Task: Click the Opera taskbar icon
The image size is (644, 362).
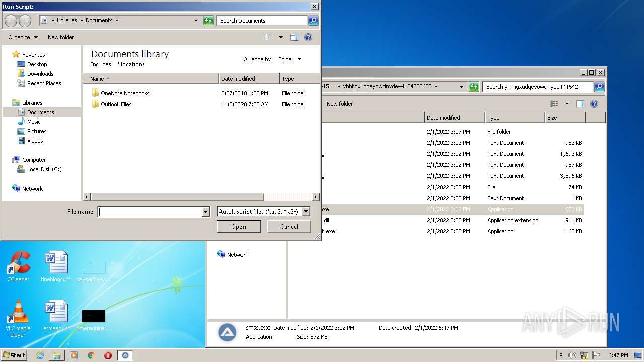Action: point(108,355)
